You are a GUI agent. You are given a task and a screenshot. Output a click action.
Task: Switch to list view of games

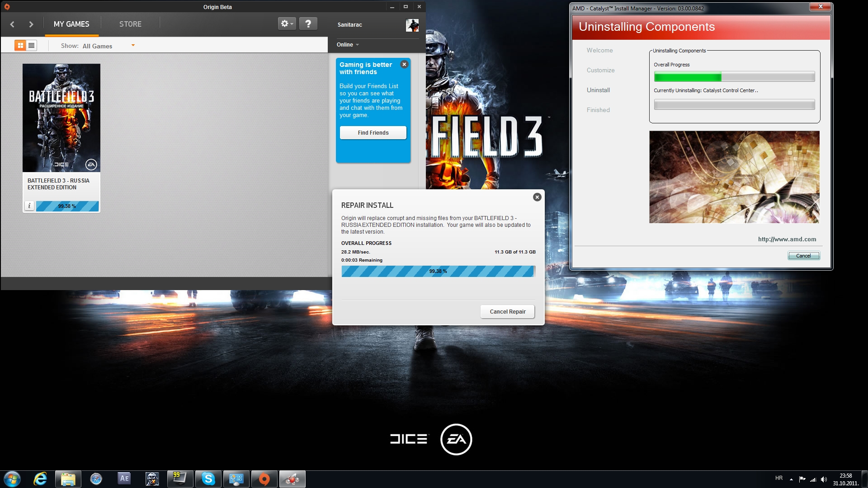(x=31, y=46)
